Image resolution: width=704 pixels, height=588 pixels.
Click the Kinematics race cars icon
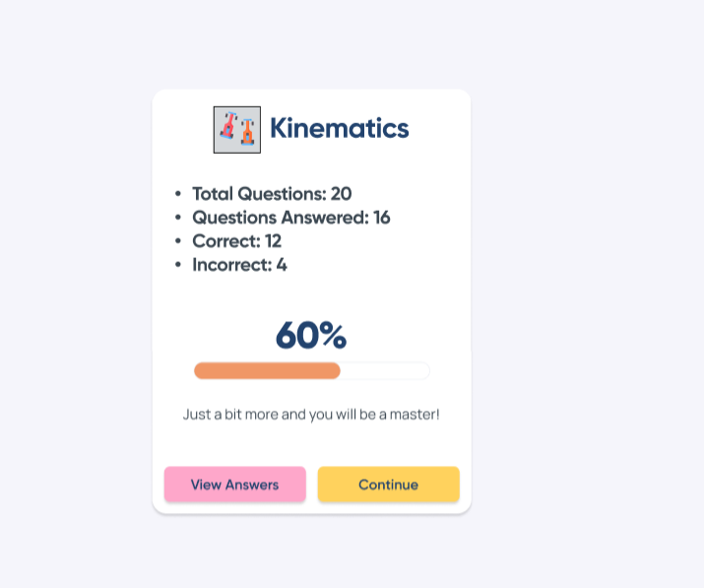click(237, 130)
